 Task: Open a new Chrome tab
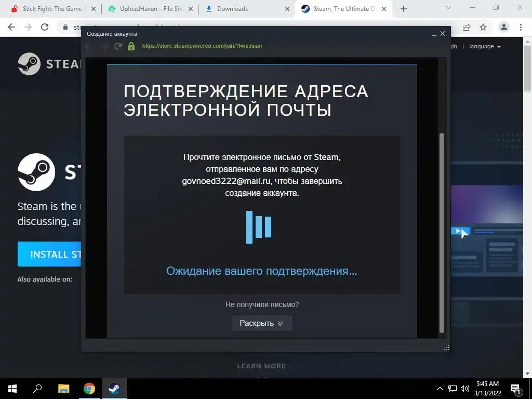click(403, 9)
